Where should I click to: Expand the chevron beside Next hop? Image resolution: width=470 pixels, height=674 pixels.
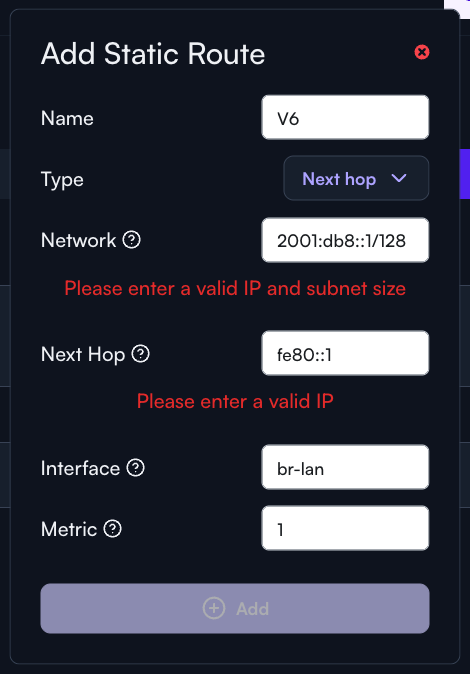(x=399, y=178)
